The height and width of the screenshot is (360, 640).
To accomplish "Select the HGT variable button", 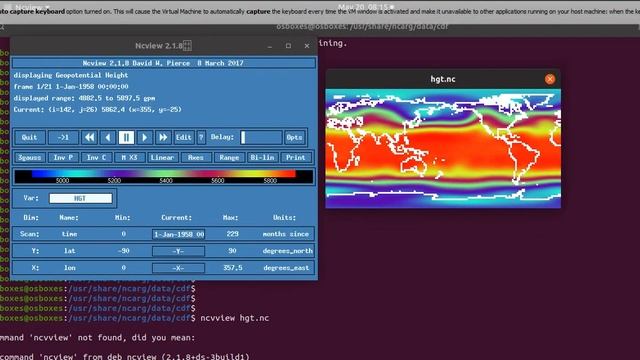I will 80,198.
